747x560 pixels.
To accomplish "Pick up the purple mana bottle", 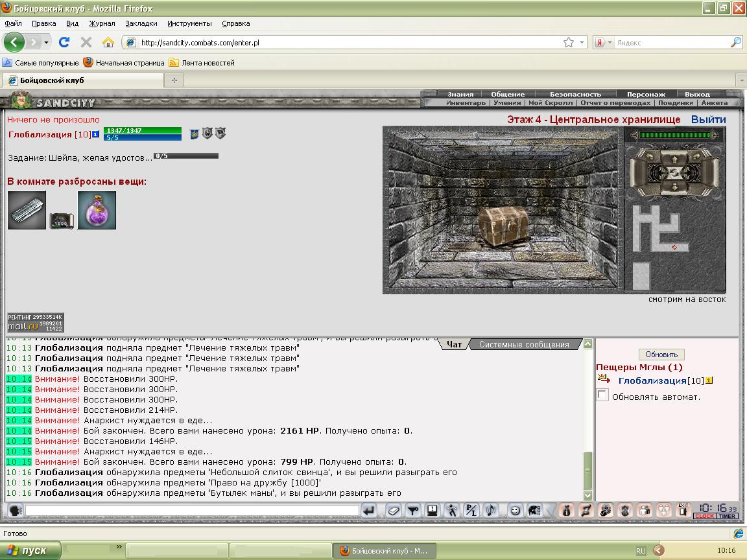I will tap(97, 210).
